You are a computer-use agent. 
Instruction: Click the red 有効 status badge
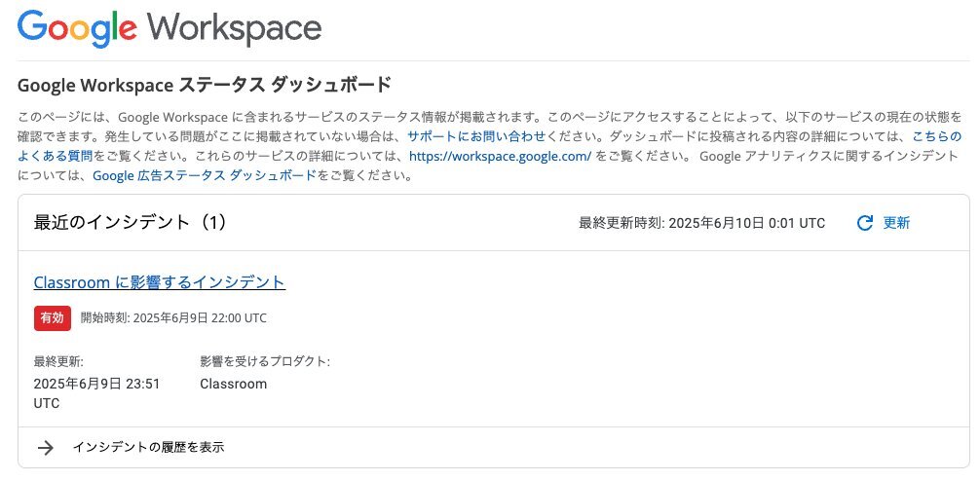point(53,318)
